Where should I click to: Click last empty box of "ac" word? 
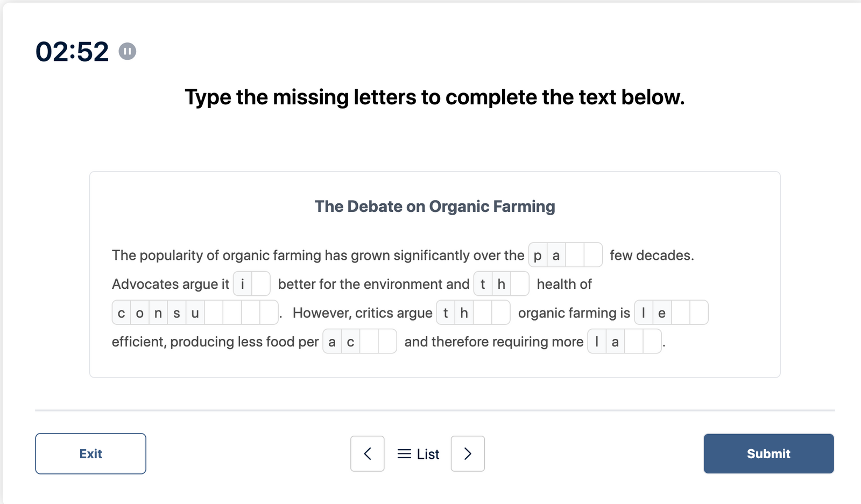pyautogui.click(x=387, y=342)
